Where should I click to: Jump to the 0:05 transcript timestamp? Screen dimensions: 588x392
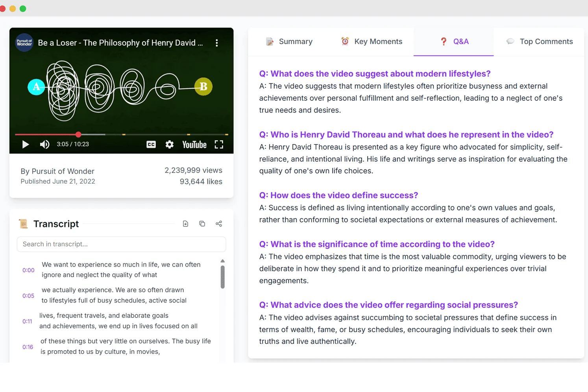[28, 296]
